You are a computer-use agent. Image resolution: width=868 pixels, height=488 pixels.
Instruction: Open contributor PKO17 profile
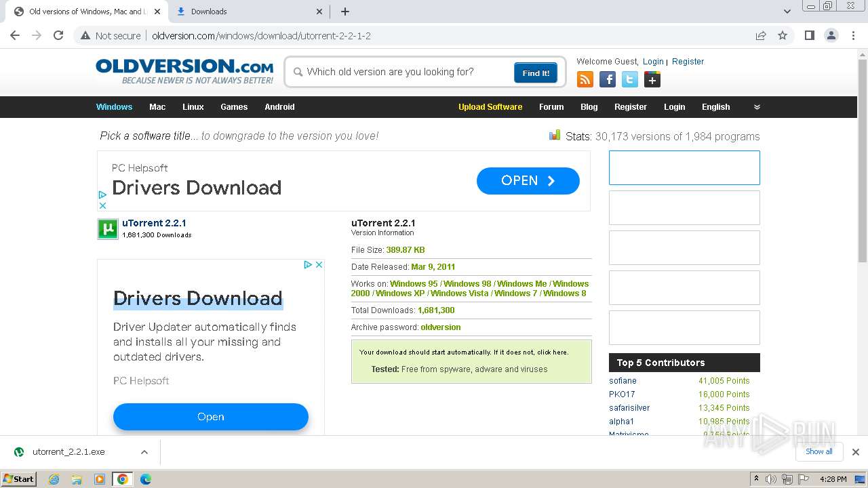point(622,394)
